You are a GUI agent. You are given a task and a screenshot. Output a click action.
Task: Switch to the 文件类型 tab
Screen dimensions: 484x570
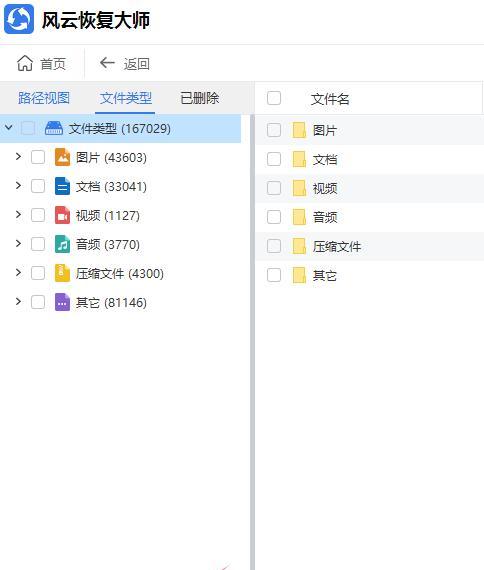[x=126, y=98]
